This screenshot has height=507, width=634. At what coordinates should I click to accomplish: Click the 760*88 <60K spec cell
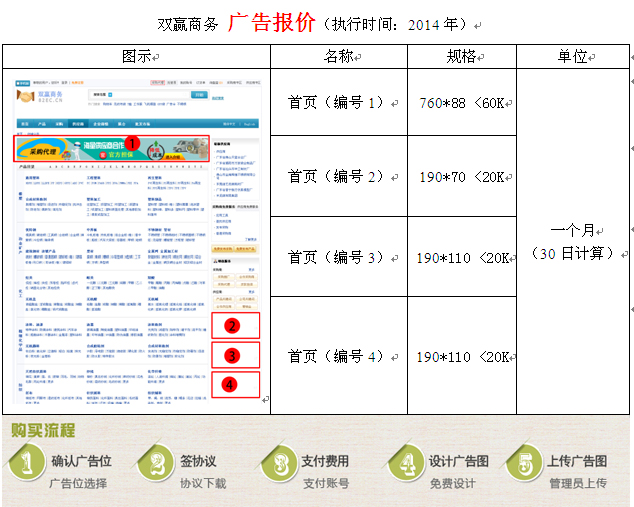462,103
